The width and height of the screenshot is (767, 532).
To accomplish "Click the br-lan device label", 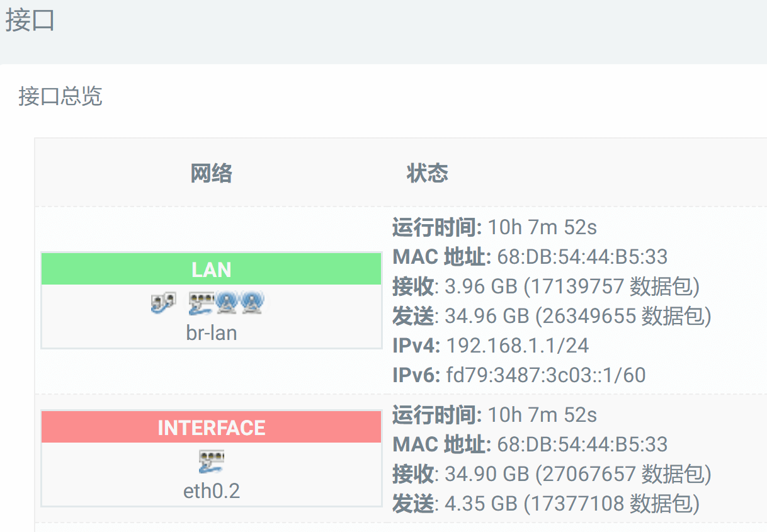I will 212,332.
